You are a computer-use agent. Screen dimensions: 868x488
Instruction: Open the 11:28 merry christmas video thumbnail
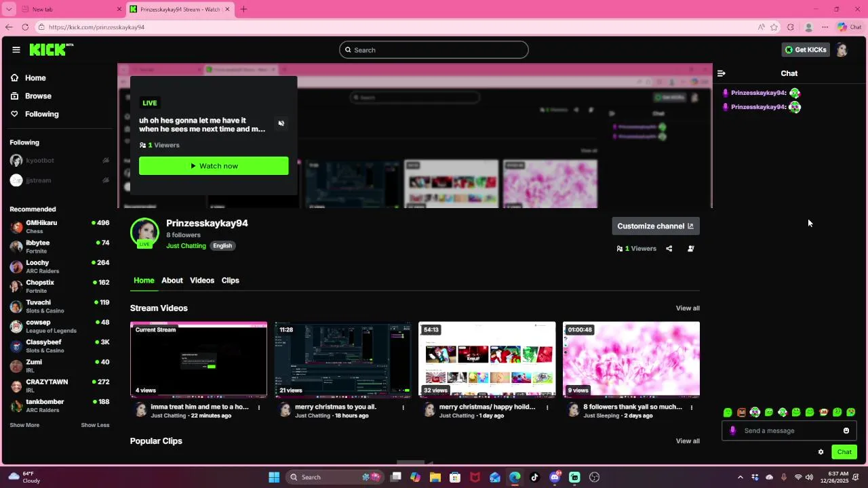tap(342, 359)
